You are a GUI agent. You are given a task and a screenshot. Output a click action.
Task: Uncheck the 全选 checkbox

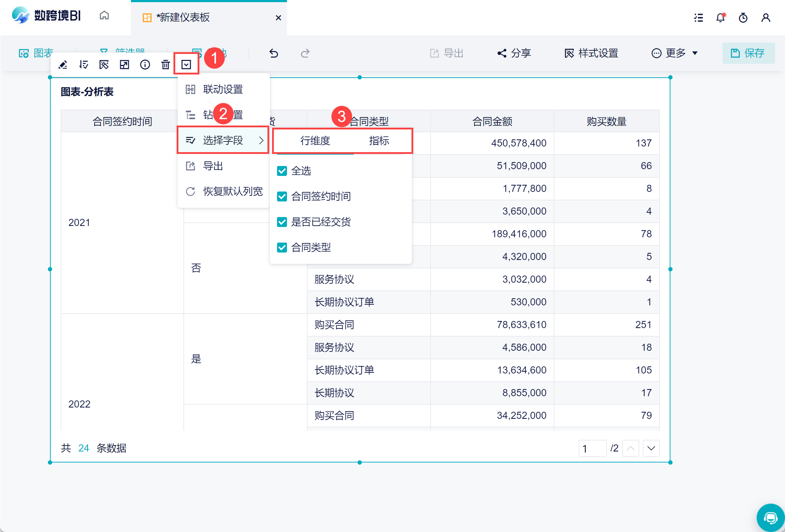(x=282, y=171)
